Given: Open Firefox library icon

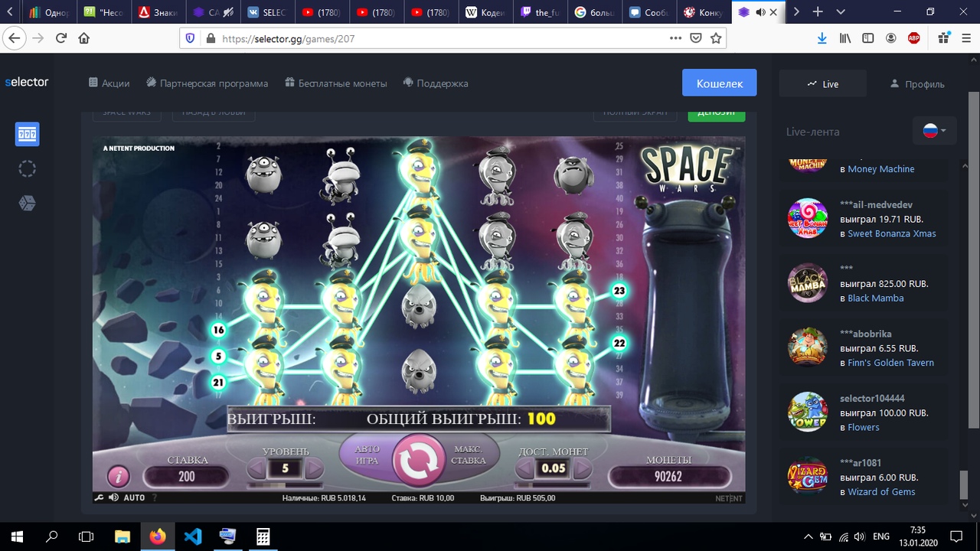Looking at the screenshot, I should pyautogui.click(x=845, y=38).
